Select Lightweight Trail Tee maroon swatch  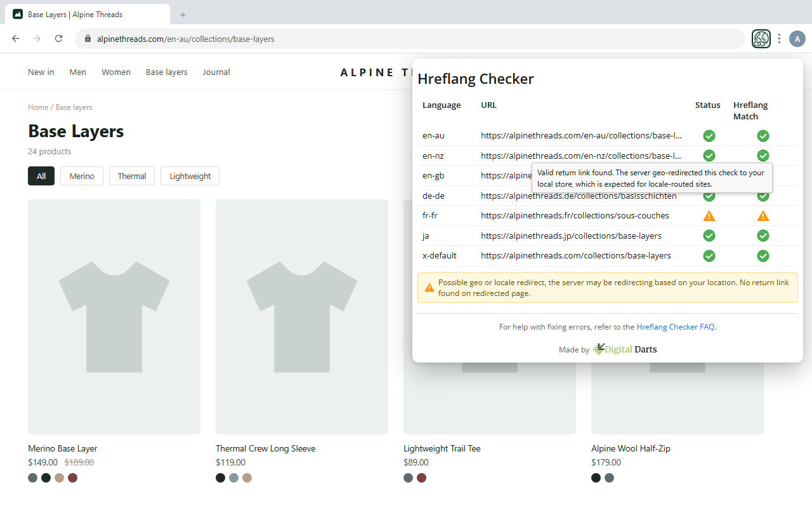point(421,478)
